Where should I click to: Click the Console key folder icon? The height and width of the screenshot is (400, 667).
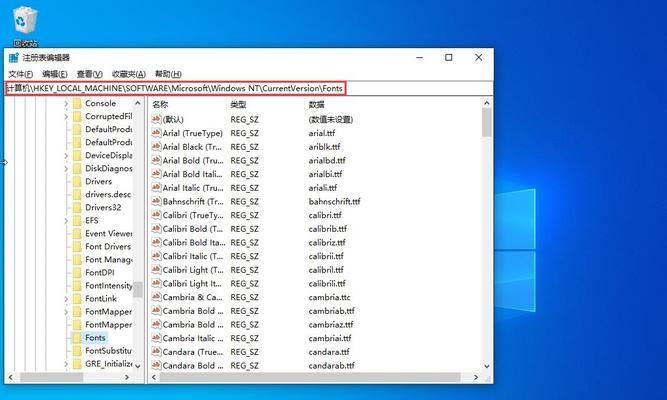point(77,103)
